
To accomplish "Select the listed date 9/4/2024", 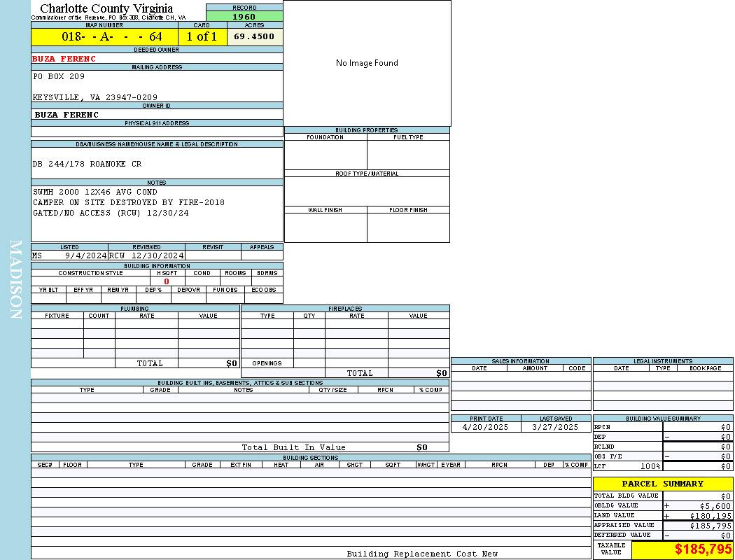I will 85,255.
